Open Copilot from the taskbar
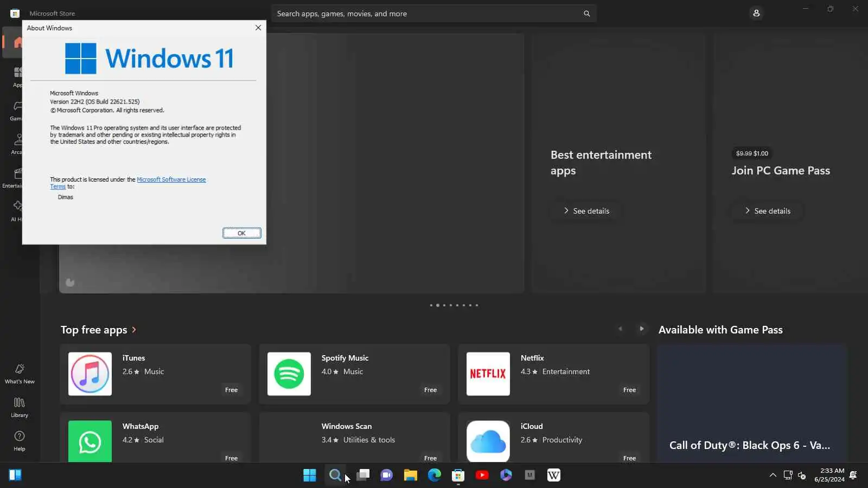 [x=506, y=475]
